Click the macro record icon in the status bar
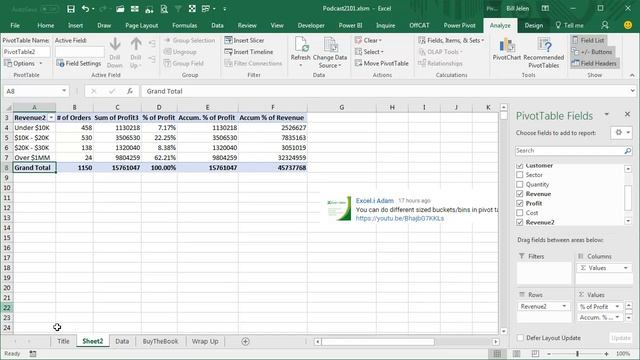 tap(33, 353)
